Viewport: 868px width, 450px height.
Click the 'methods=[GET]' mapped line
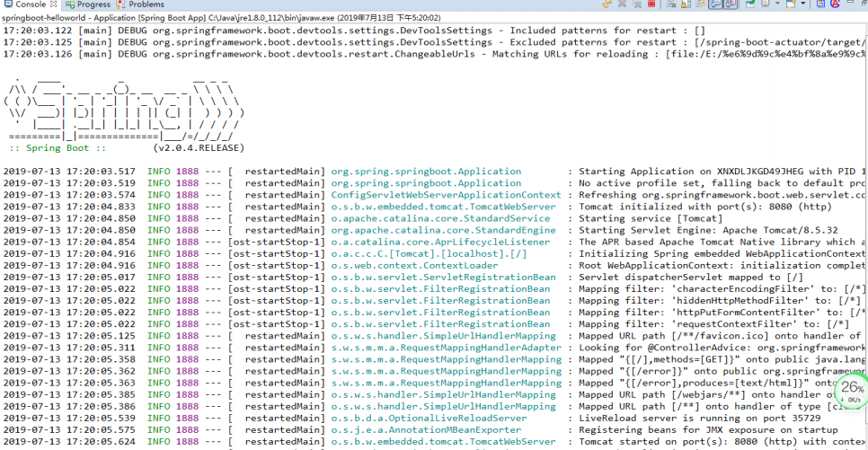point(435,359)
